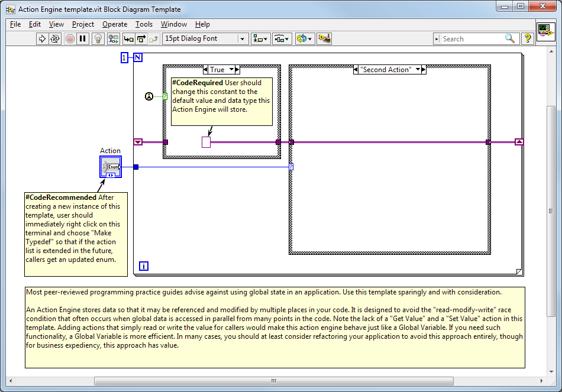Viewport: 562px width, 392px height.
Task: Open the Align Objects dropdown
Action: (260, 38)
